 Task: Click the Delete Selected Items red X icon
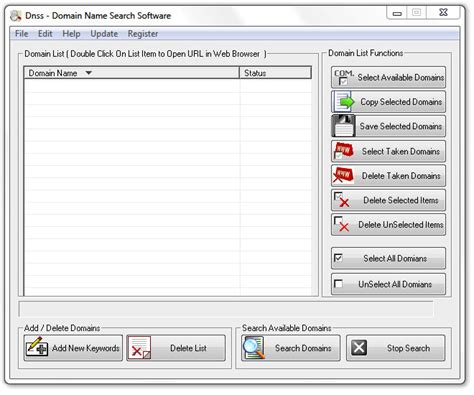tap(342, 200)
